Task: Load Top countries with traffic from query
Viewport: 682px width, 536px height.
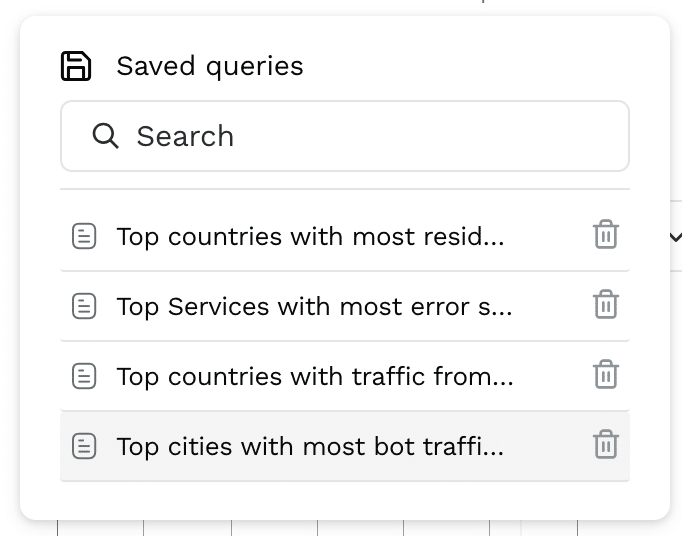Action: 314,376
